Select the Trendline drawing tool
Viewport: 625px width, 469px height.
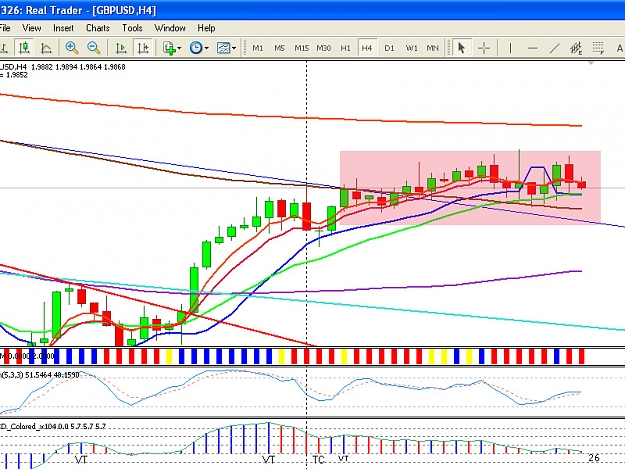coord(554,48)
